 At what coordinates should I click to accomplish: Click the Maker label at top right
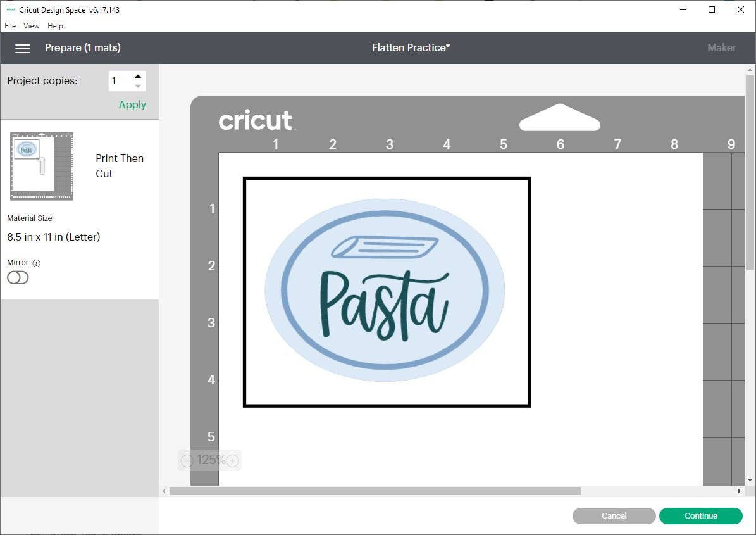[x=721, y=47]
